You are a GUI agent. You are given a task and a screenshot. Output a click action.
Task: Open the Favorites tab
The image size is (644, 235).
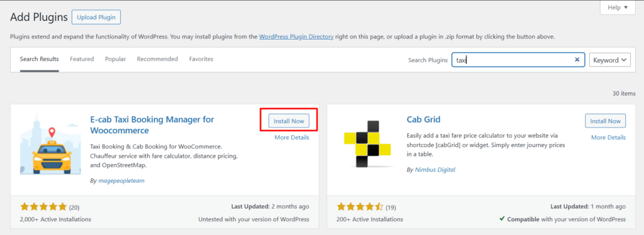[x=201, y=59]
